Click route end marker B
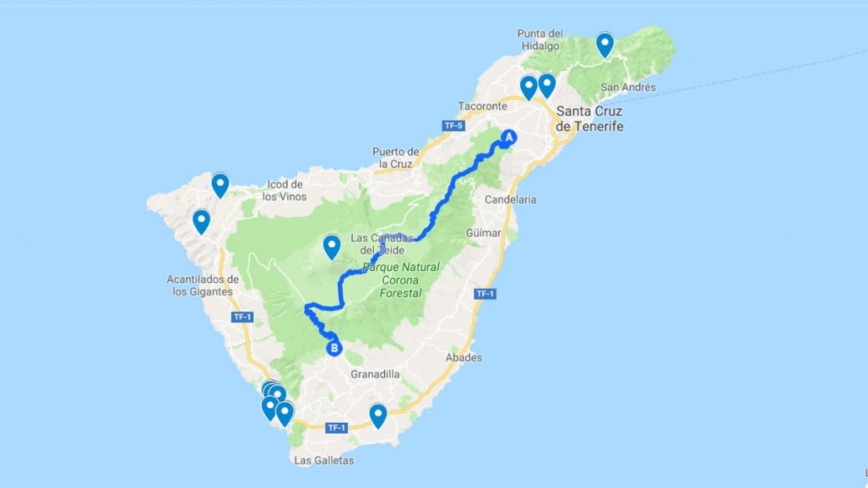 pos(334,348)
